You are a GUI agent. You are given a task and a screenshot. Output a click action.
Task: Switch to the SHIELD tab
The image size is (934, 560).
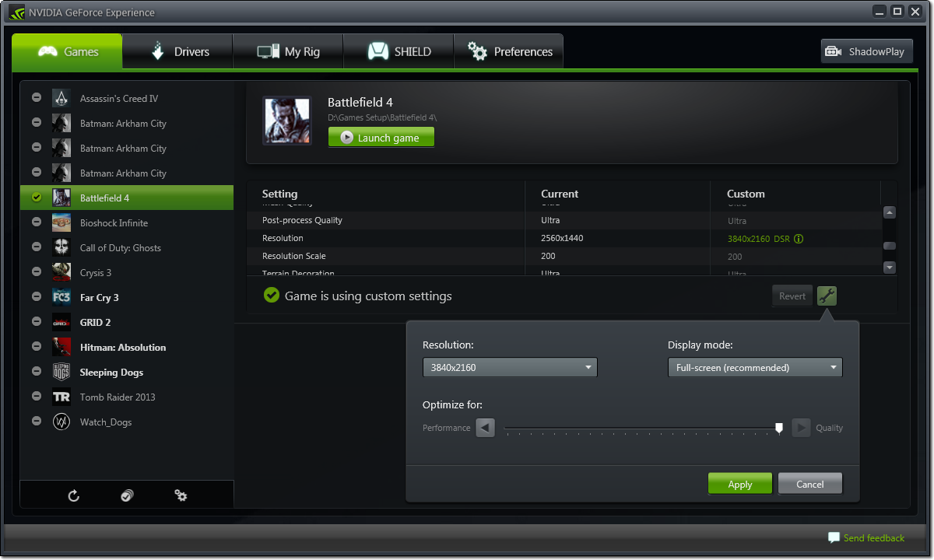coord(399,51)
